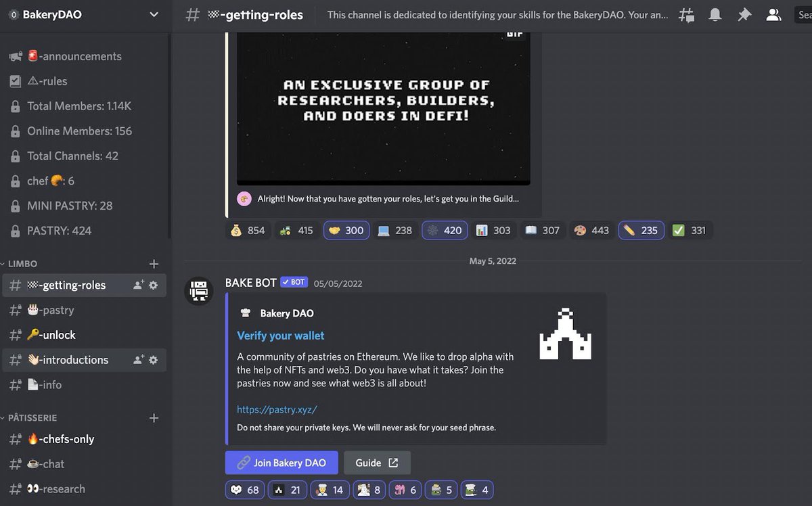Add a channel to LIMBO category

click(x=154, y=264)
